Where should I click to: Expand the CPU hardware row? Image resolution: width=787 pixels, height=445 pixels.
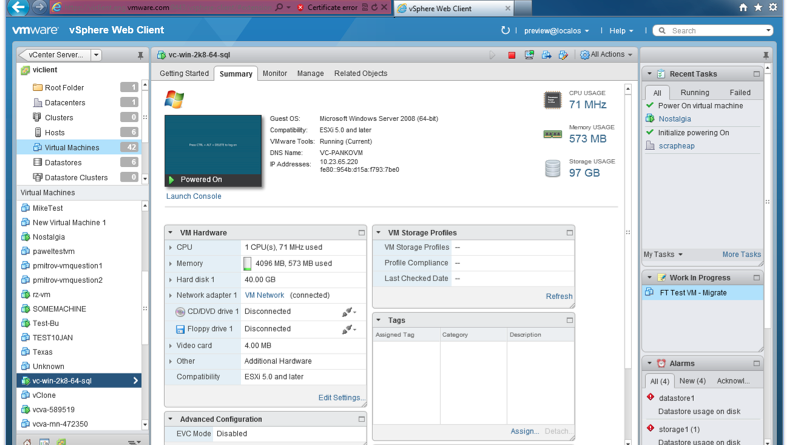coord(171,247)
